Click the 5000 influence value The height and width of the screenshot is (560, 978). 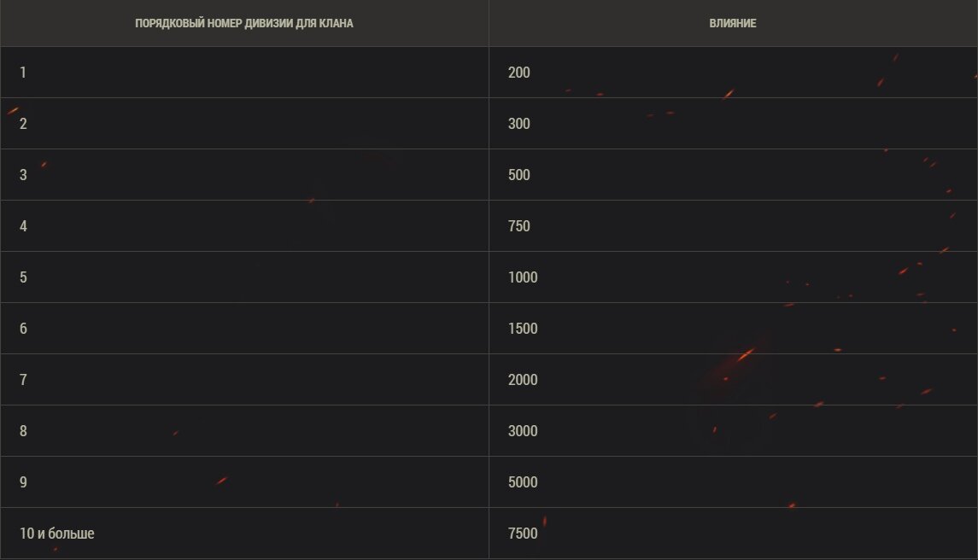tap(523, 481)
